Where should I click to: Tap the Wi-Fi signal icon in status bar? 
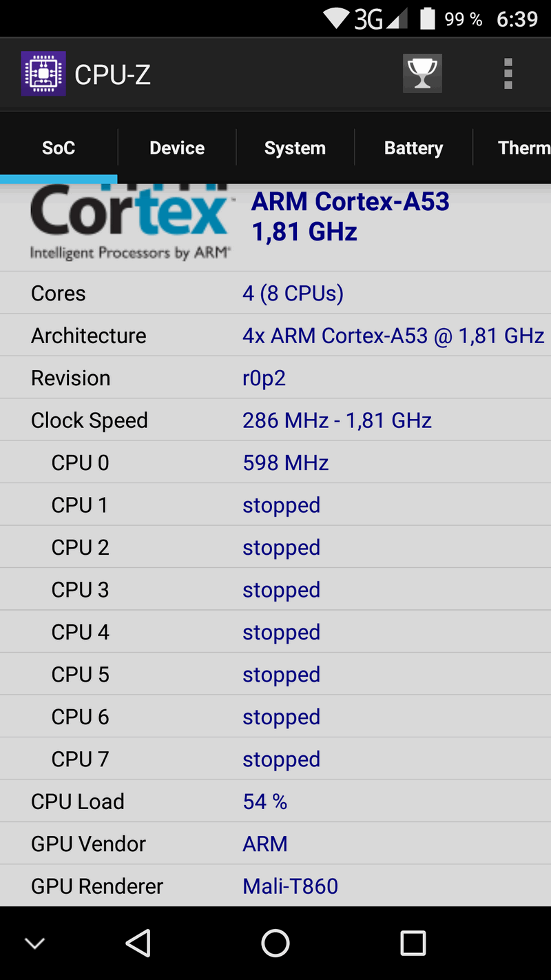click(x=337, y=19)
